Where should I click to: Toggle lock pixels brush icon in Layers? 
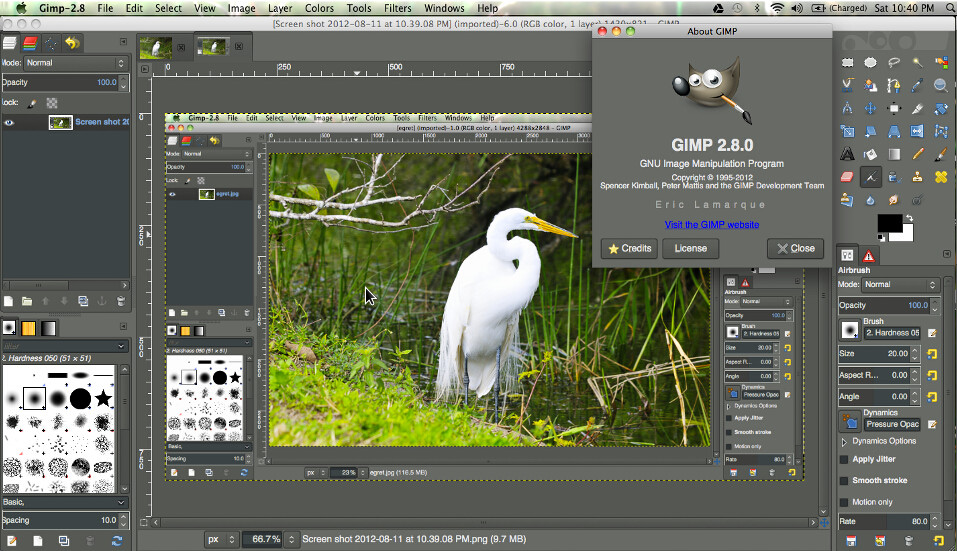32,103
